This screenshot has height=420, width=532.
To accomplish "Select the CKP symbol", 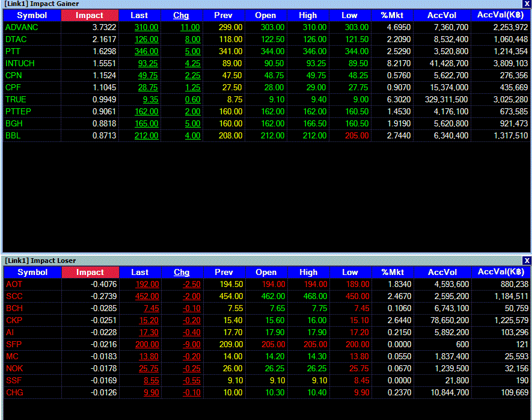I will pos(14,321).
